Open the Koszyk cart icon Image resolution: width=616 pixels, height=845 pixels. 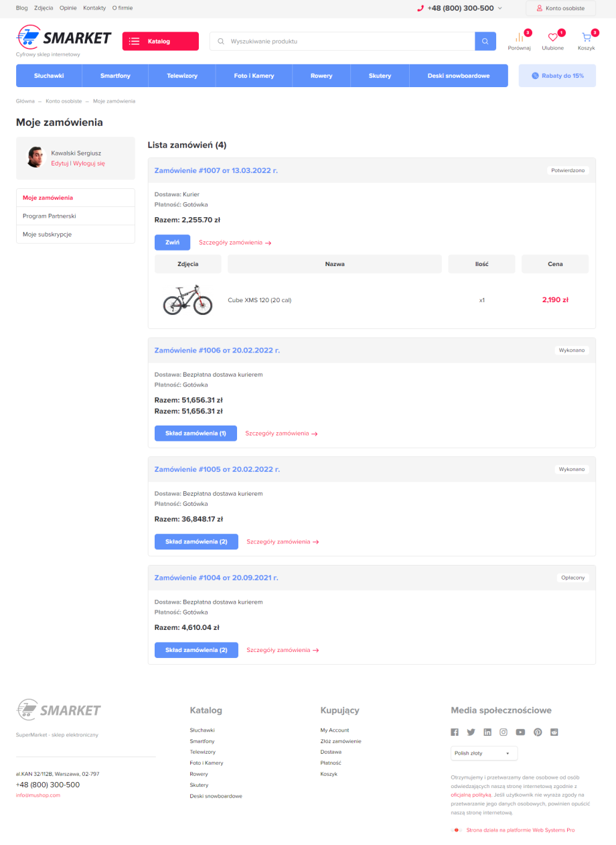(x=586, y=38)
